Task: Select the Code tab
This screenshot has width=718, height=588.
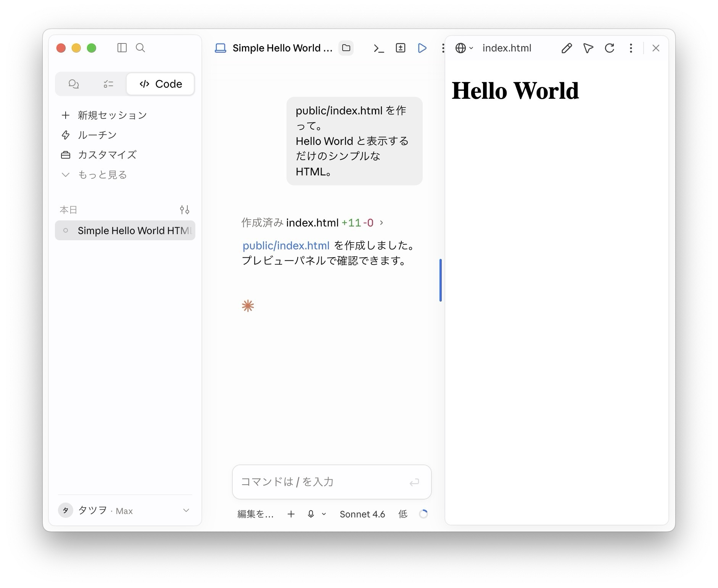Action: [x=161, y=84]
